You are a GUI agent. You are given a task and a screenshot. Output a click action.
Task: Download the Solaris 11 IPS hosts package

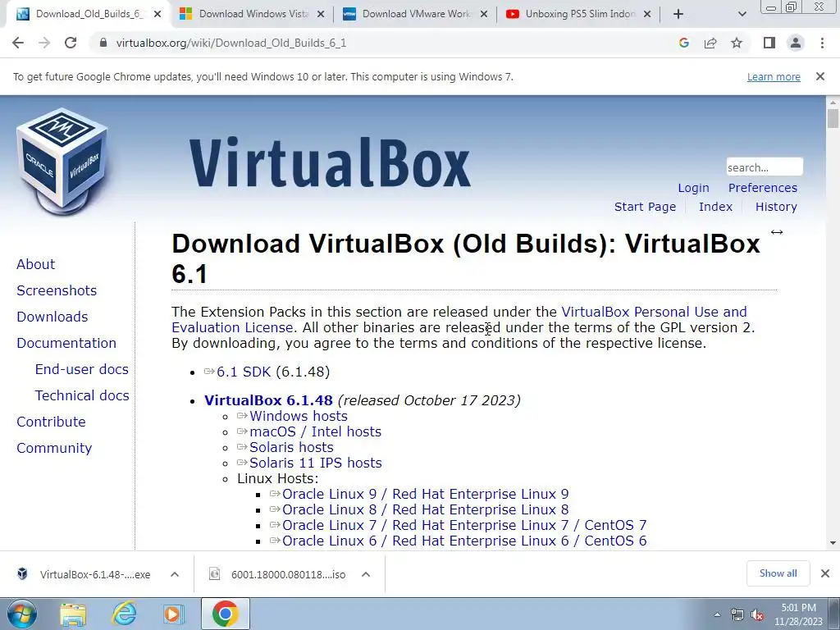[x=316, y=463]
